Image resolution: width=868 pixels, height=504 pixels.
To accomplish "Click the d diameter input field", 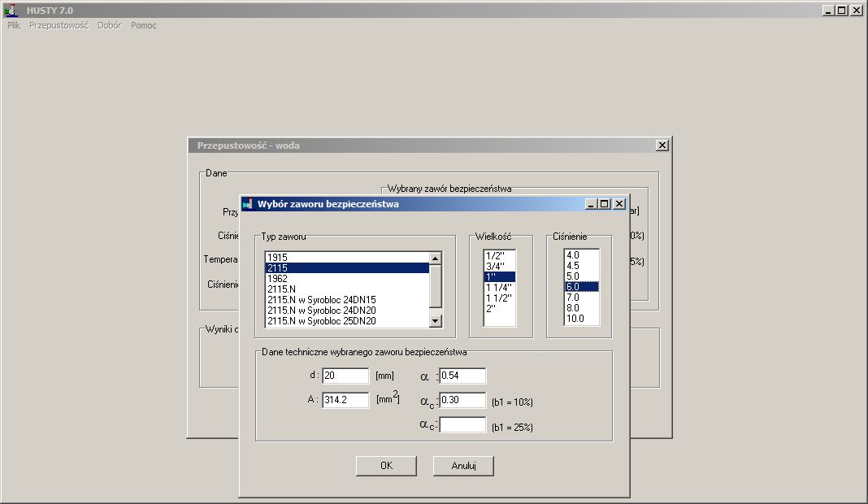I will coord(345,376).
